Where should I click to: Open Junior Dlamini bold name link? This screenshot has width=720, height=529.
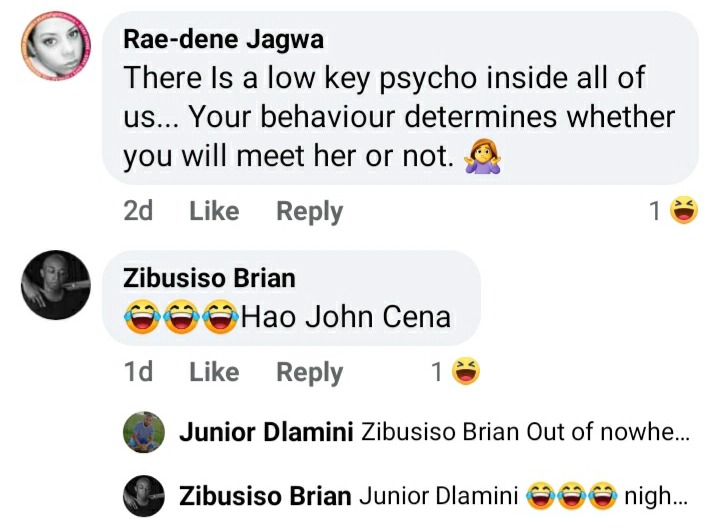click(266, 432)
